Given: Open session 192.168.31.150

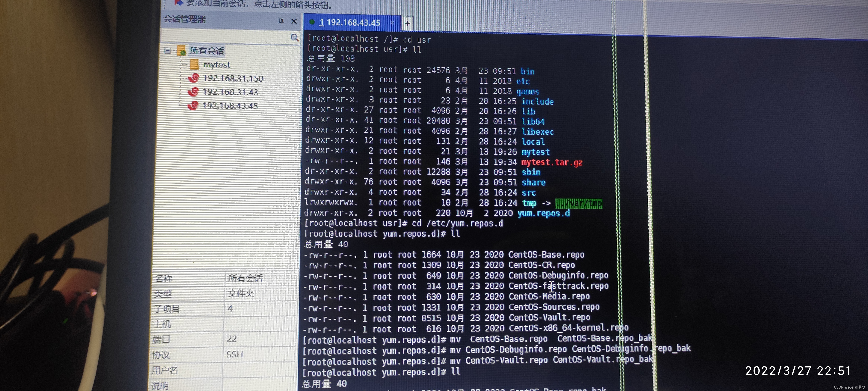Looking at the screenshot, I should 233,79.
